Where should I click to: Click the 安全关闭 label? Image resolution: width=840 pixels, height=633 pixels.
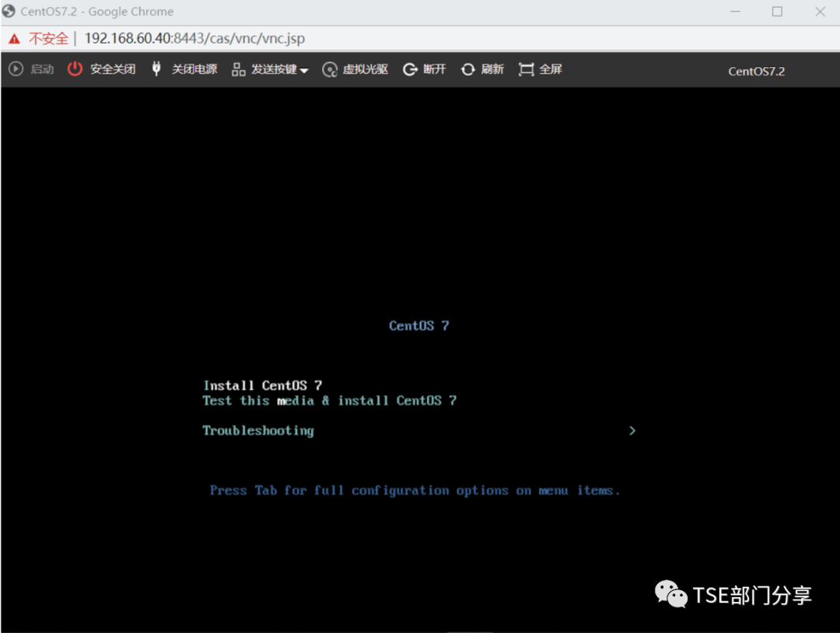click(113, 69)
